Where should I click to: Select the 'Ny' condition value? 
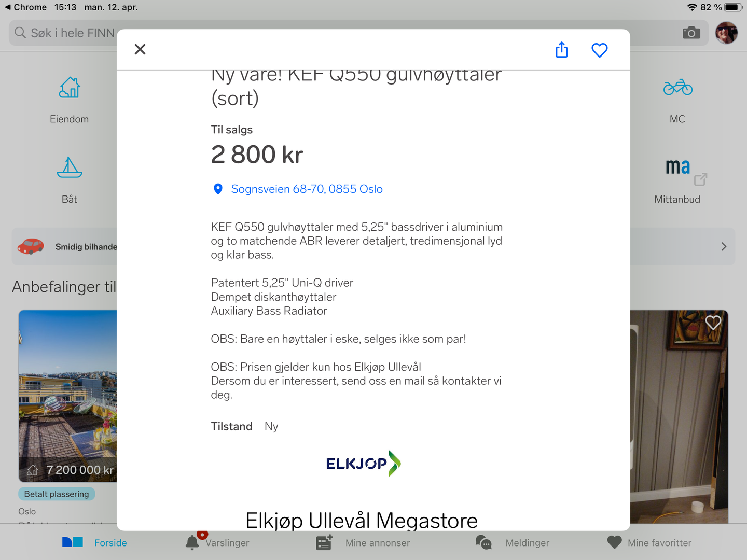pyautogui.click(x=271, y=426)
